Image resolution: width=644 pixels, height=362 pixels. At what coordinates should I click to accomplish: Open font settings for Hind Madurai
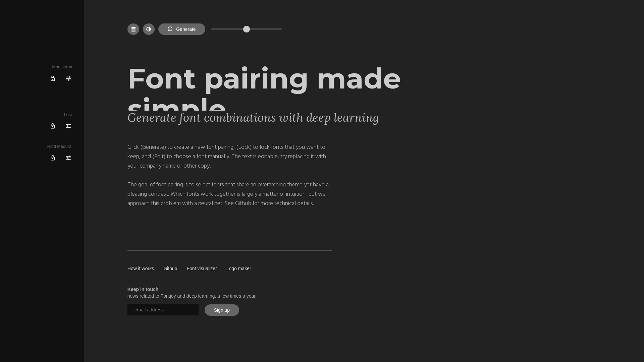pos(68,158)
